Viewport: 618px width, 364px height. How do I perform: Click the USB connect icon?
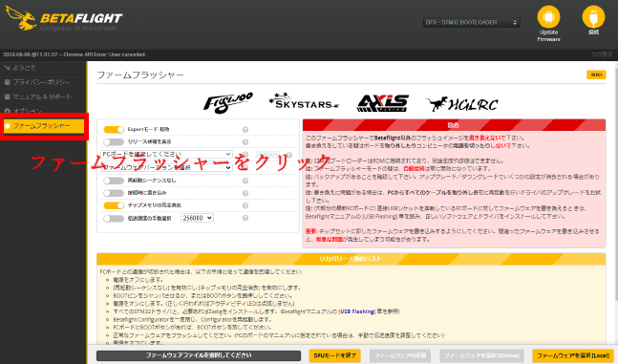593,16
